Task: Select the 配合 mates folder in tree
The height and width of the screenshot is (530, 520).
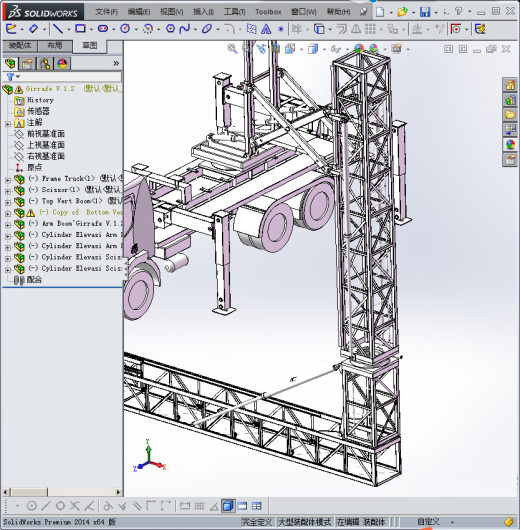Action: click(34, 280)
